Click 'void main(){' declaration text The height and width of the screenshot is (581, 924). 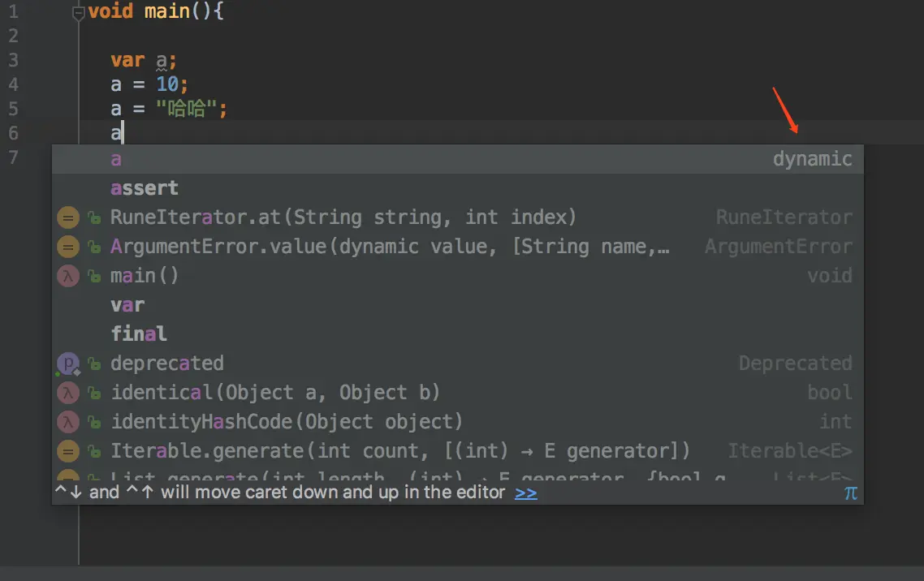(156, 12)
